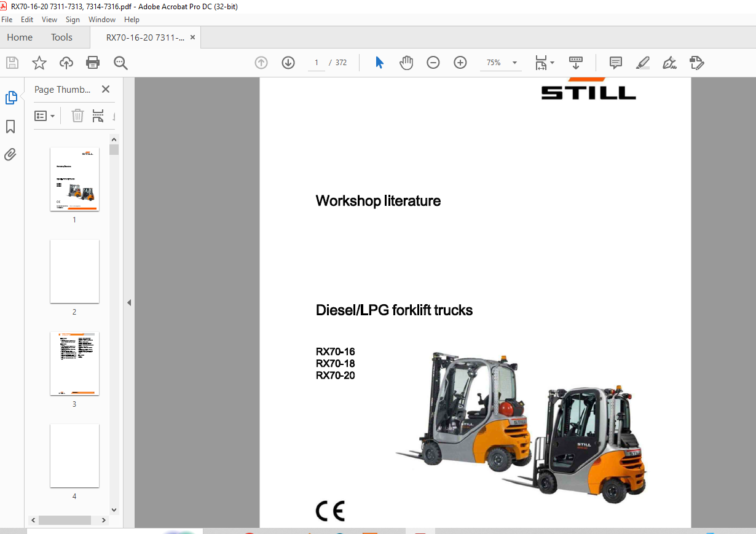The height and width of the screenshot is (534, 756).
Task: Switch to the Home tab
Action: tap(20, 37)
